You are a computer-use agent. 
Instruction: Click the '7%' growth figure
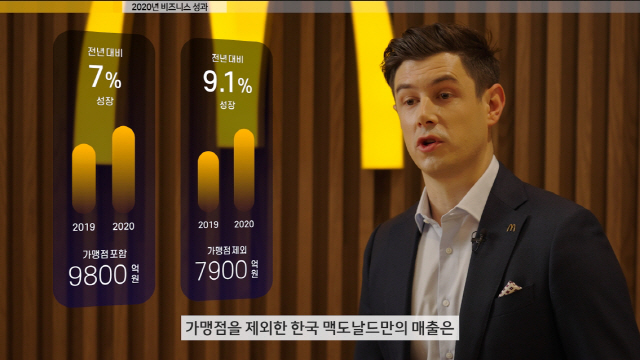coord(105,77)
